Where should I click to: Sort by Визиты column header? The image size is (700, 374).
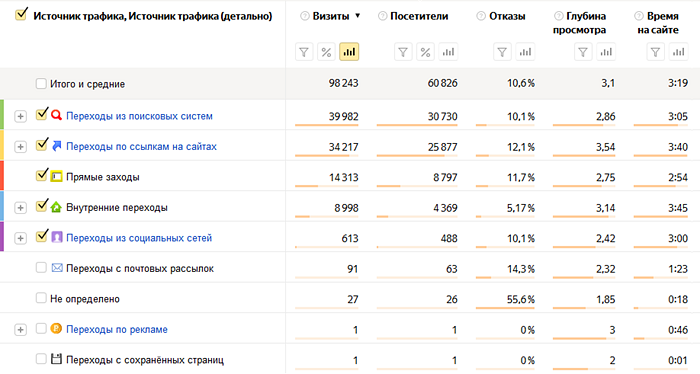[331, 16]
